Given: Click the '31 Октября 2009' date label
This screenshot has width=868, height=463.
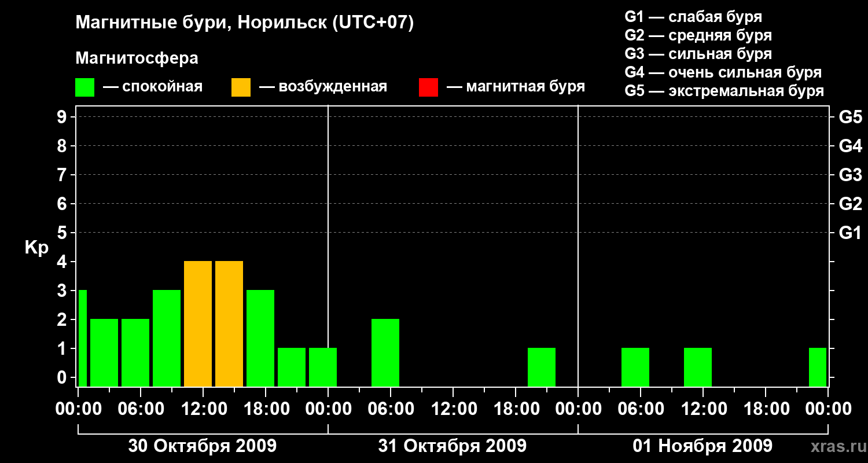Looking at the screenshot, I should (x=453, y=446).
